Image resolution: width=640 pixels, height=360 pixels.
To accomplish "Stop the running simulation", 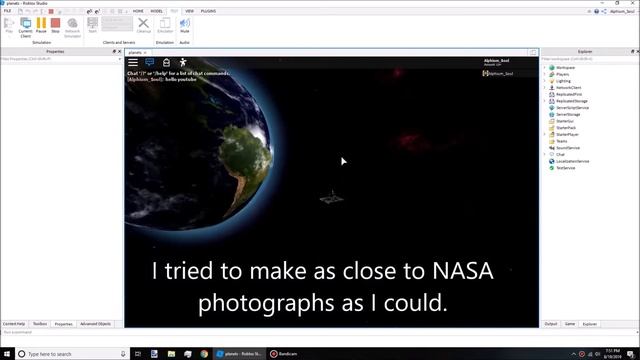I will tap(56, 25).
